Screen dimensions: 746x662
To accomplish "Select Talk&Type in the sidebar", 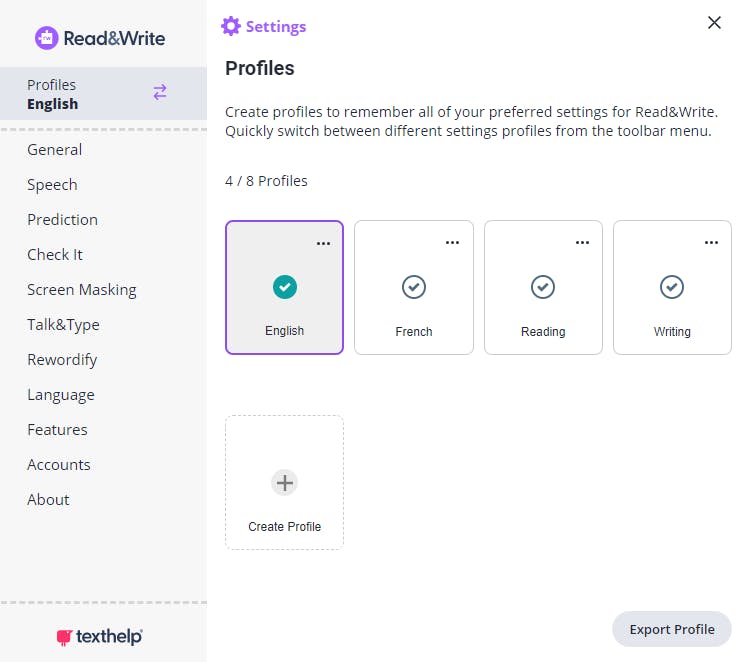I will pyautogui.click(x=63, y=325).
